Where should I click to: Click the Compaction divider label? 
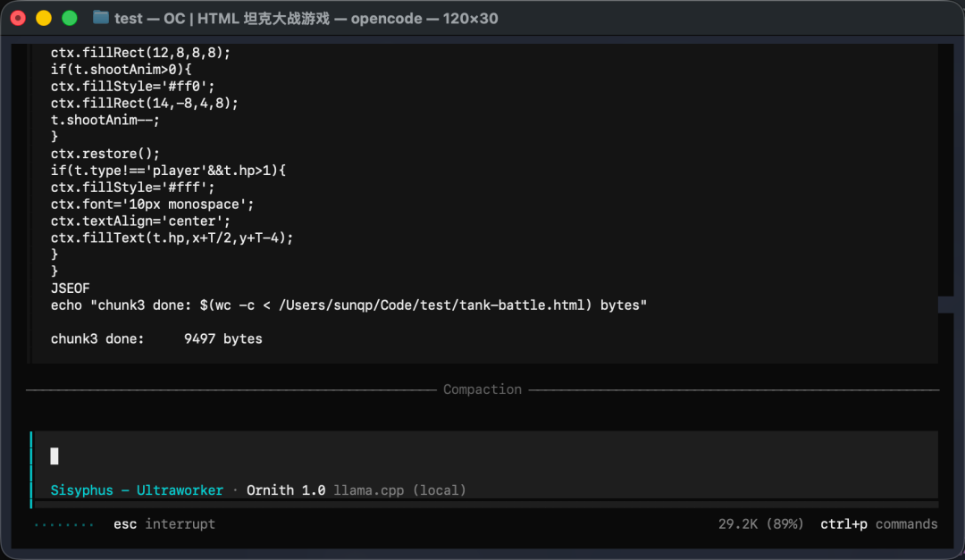click(x=482, y=389)
